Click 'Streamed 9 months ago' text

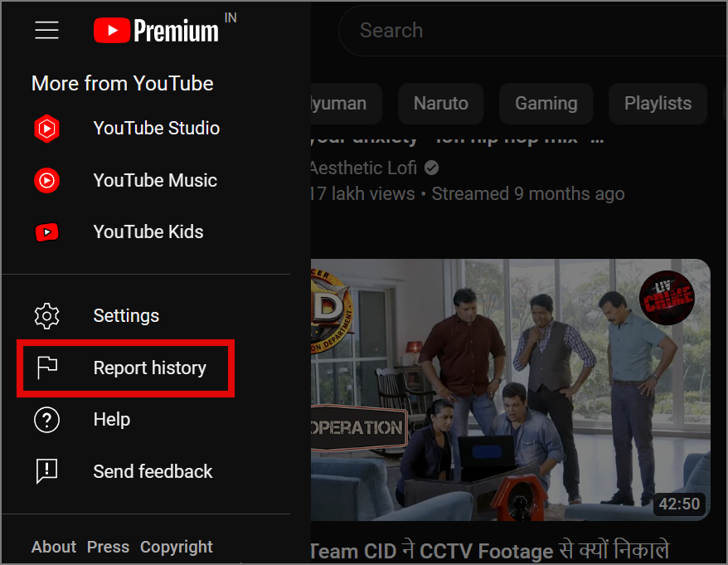coord(528,194)
